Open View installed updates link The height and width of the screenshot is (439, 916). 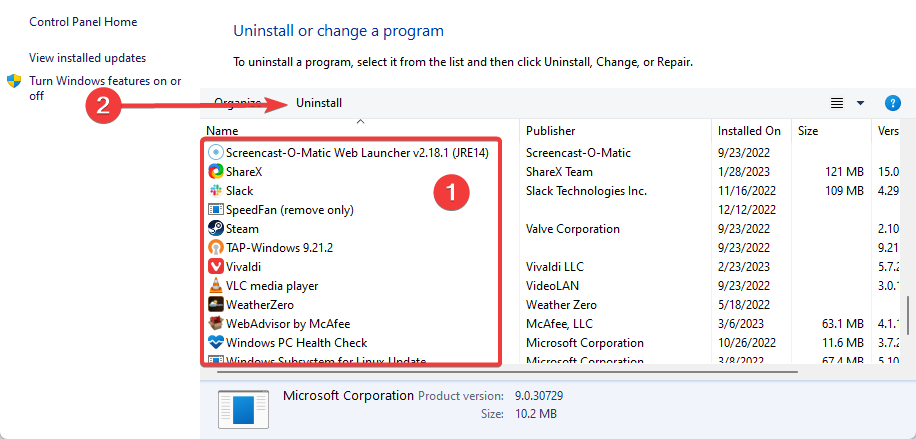[88, 58]
